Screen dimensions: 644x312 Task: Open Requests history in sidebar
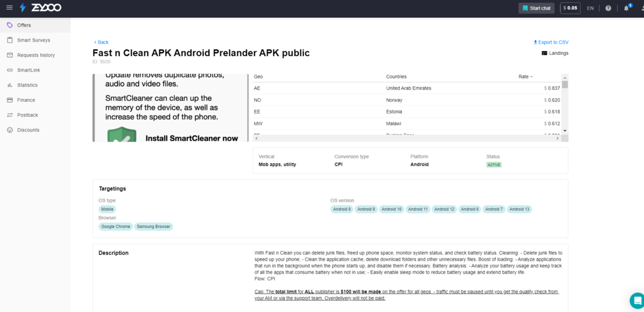pyautogui.click(x=36, y=55)
